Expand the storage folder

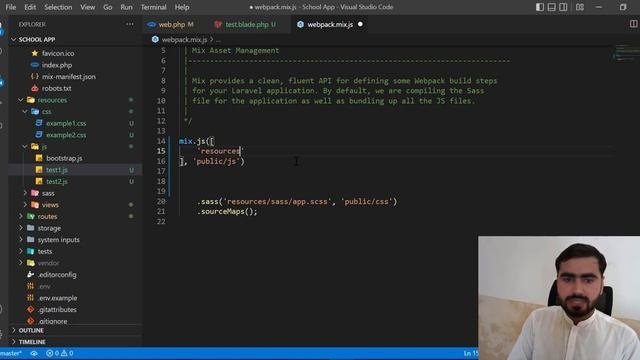[49, 228]
